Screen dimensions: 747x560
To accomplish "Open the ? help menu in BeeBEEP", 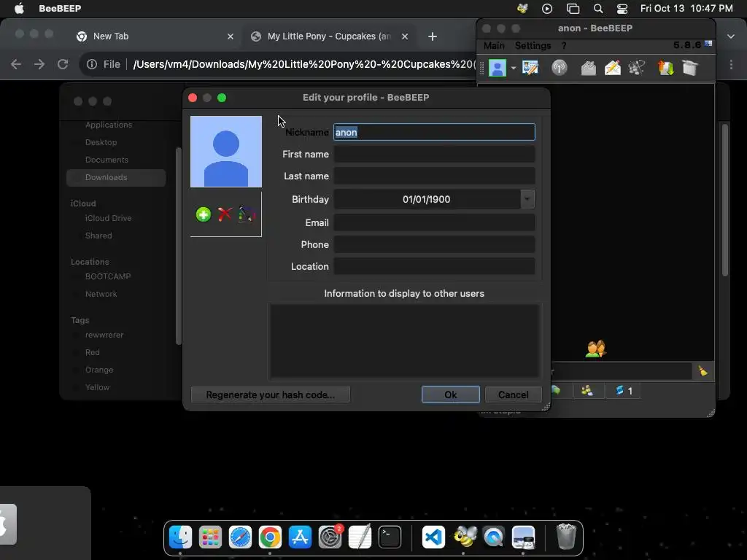I will [x=564, y=45].
